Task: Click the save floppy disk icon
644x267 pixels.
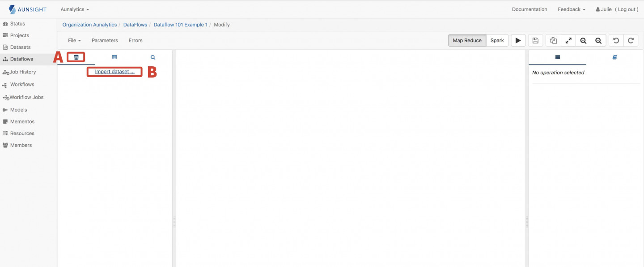Action: pos(535,40)
